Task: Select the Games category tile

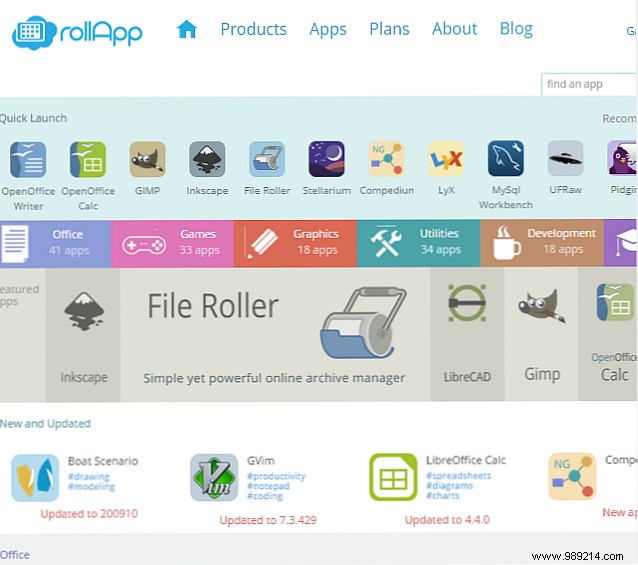Action: tap(172, 244)
